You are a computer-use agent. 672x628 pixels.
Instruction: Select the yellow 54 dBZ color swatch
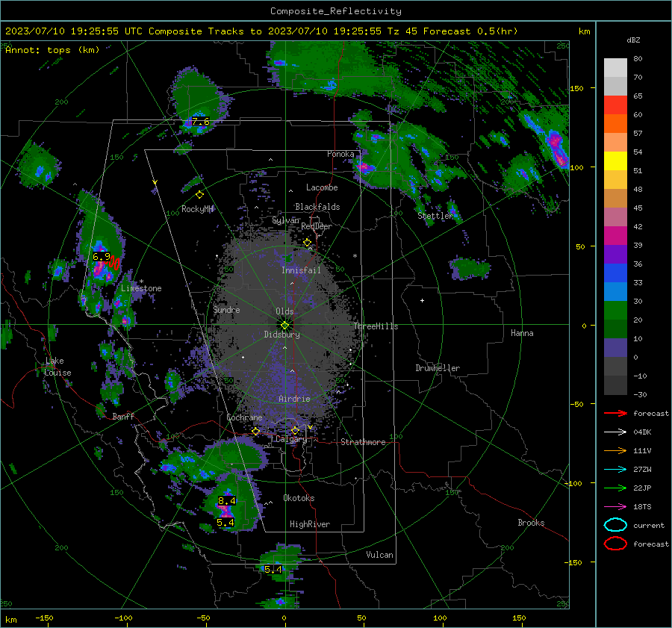point(615,161)
